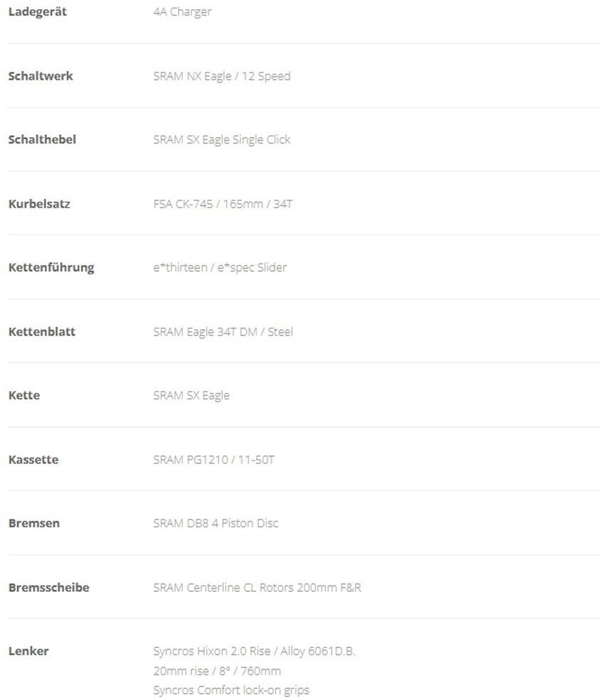The height and width of the screenshot is (700, 601).
Task: Click the Syncros Comfort lock-on grips line
Action: coord(231,690)
